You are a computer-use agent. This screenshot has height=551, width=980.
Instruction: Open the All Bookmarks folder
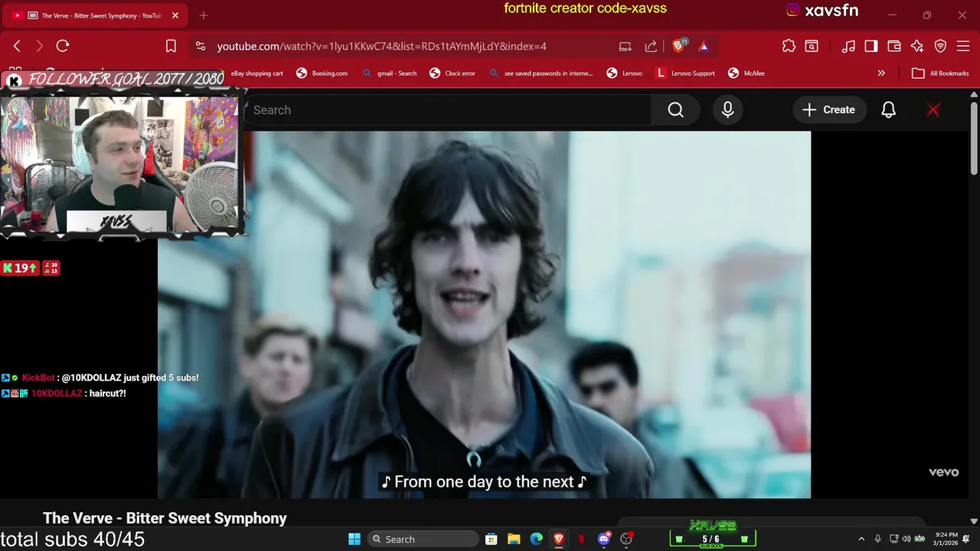941,73
